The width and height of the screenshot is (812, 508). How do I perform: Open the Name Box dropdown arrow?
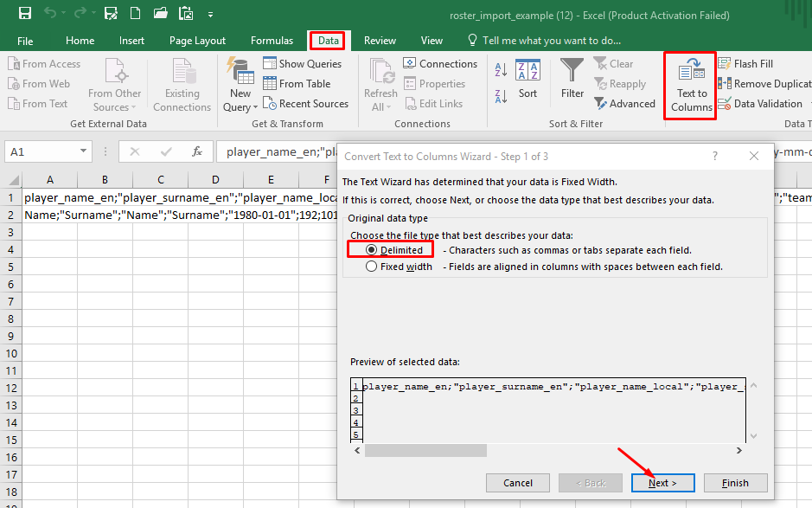click(83, 151)
